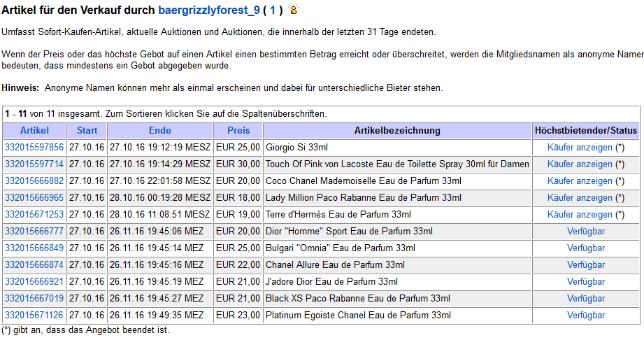Image resolution: width=644 pixels, height=340 pixels.
Task: Open item 332015666921
Action: [x=34, y=282]
